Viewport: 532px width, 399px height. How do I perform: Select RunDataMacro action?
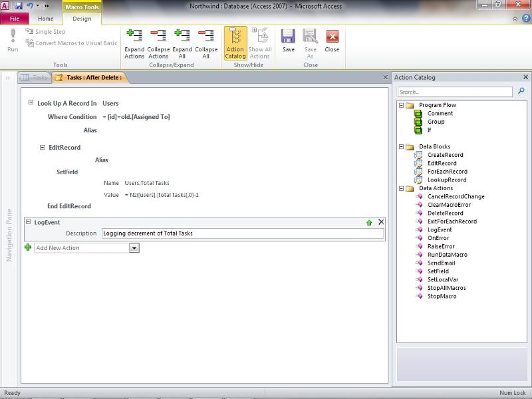pyautogui.click(x=447, y=255)
